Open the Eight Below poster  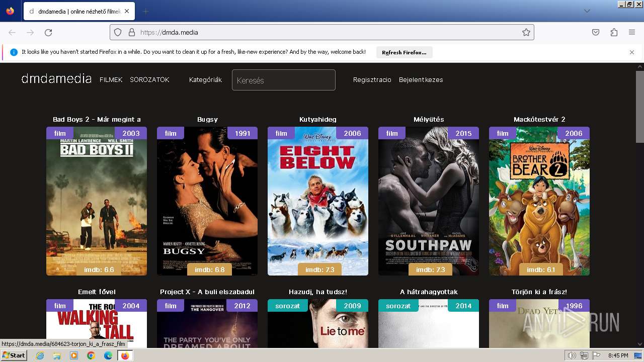pos(318,201)
